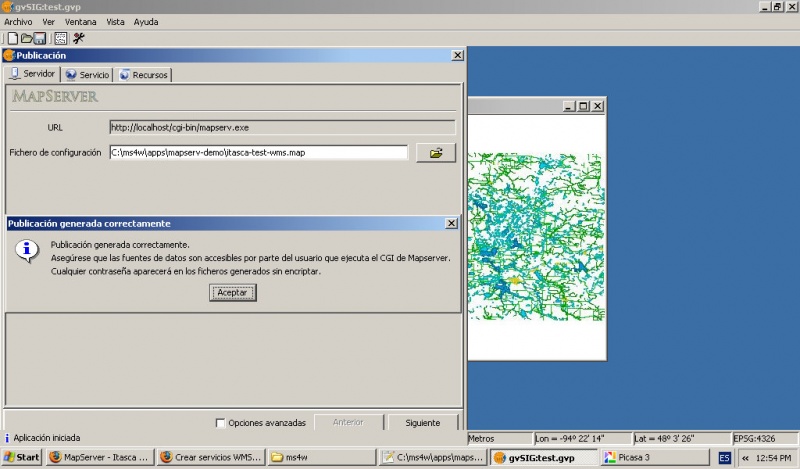Open the Vista menu
This screenshot has height=469, width=800.
click(x=115, y=21)
